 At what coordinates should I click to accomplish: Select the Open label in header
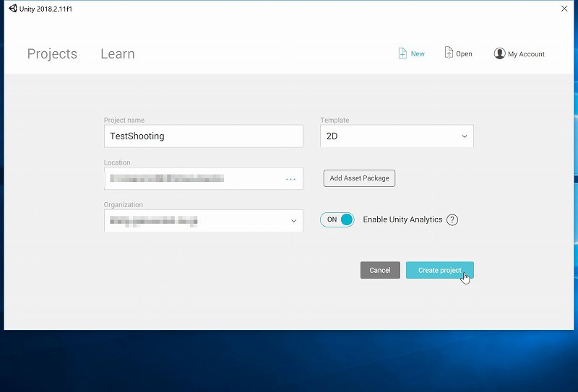[464, 54]
